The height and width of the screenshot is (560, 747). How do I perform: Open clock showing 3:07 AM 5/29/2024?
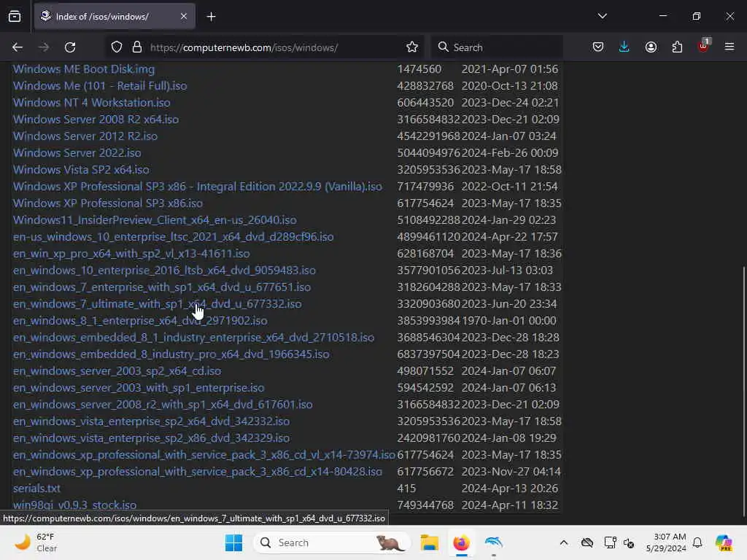coord(666,542)
